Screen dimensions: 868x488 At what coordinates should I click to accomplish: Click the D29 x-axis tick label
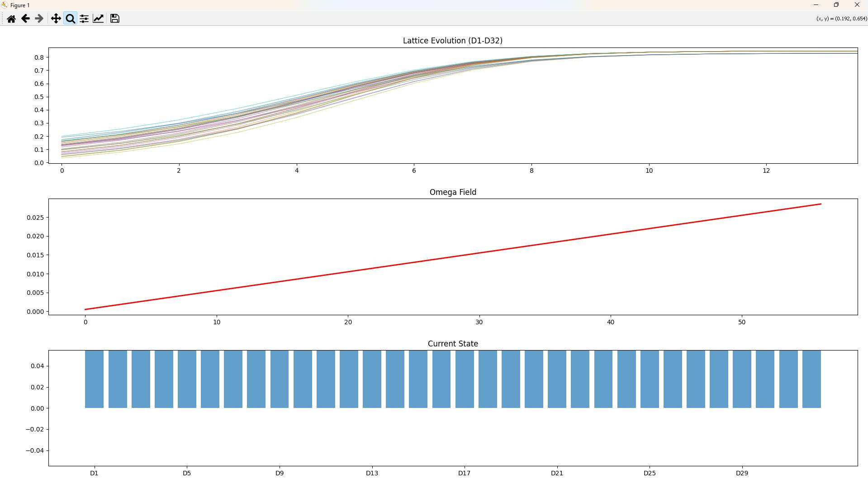(x=742, y=473)
